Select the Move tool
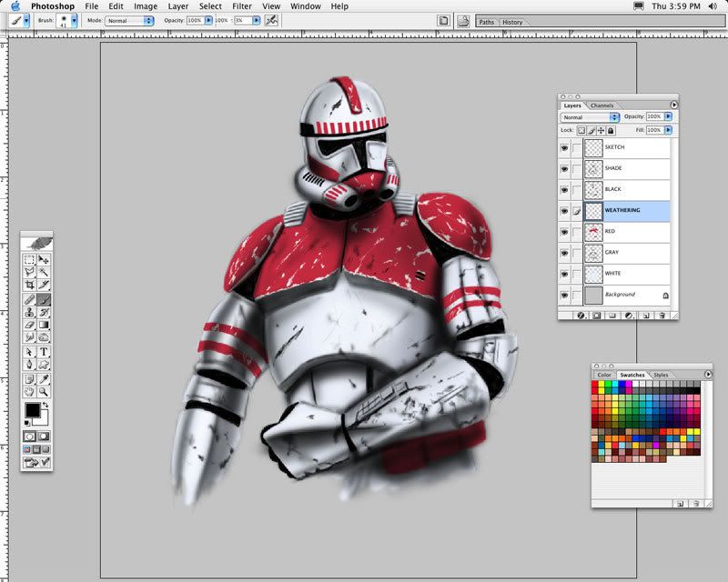Screen dimensions: 728x582 point(44,260)
